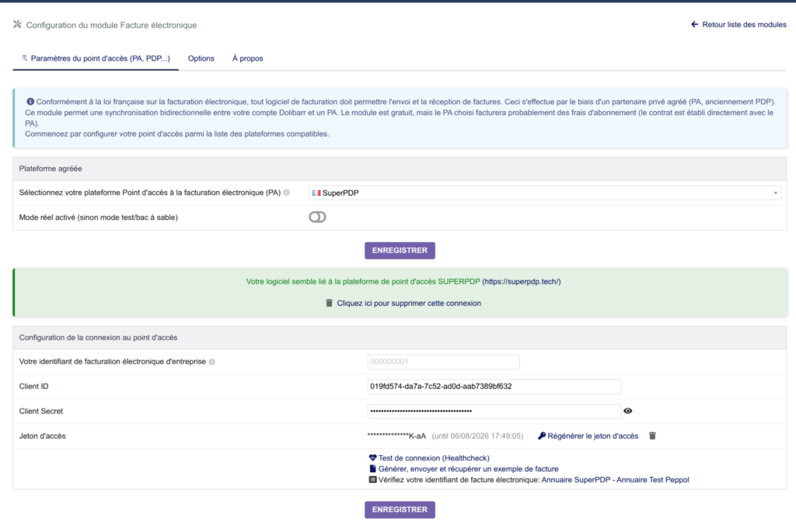Click the tools icon beside the configuration title

pos(17,24)
